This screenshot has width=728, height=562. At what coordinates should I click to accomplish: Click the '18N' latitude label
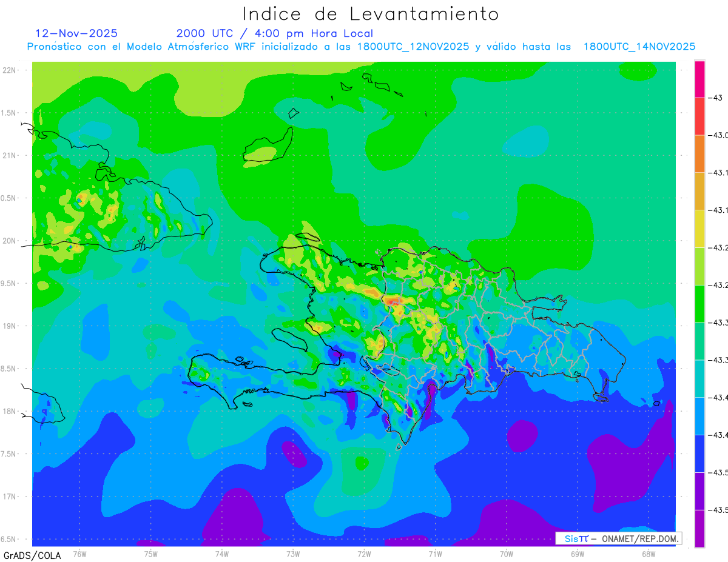tap(10, 411)
